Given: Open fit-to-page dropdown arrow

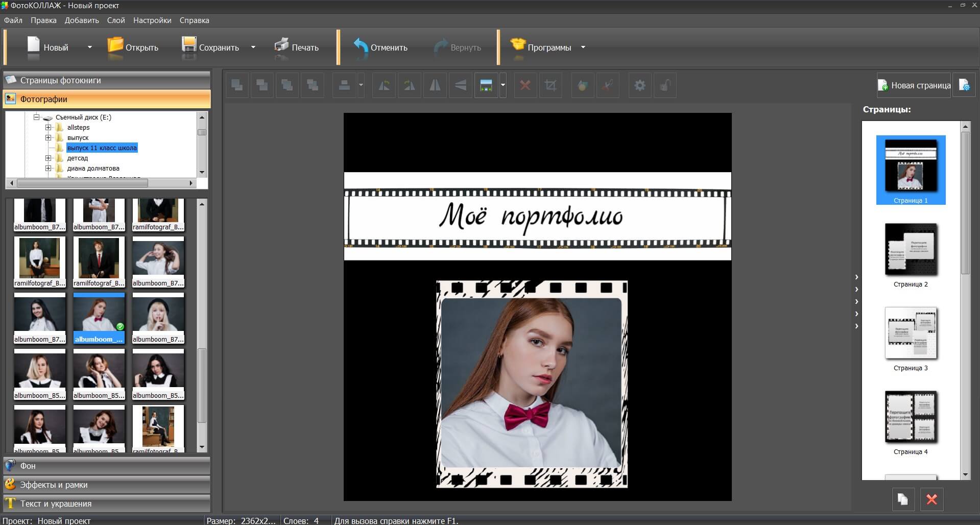Looking at the screenshot, I should [503, 85].
